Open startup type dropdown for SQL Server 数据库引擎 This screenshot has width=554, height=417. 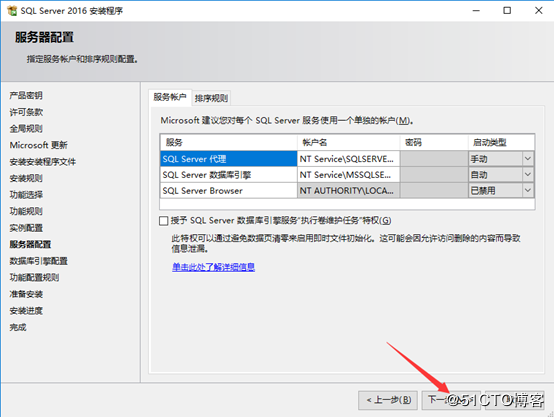tap(528, 175)
